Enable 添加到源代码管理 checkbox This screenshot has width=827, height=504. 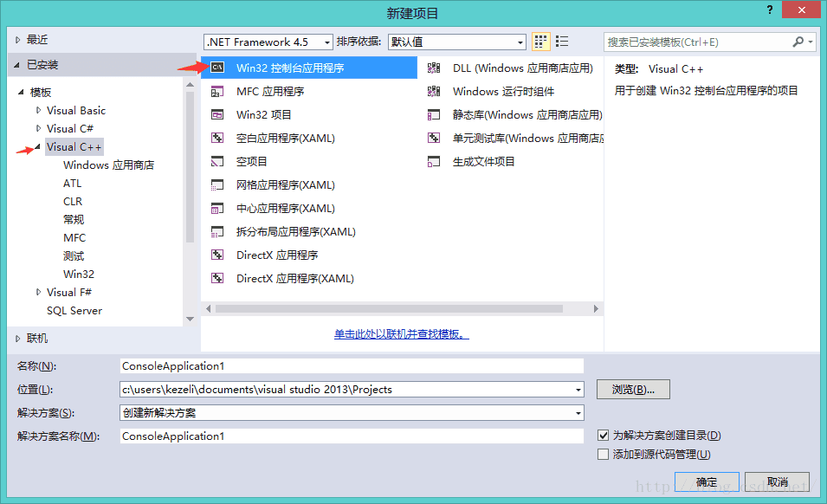pos(604,455)
